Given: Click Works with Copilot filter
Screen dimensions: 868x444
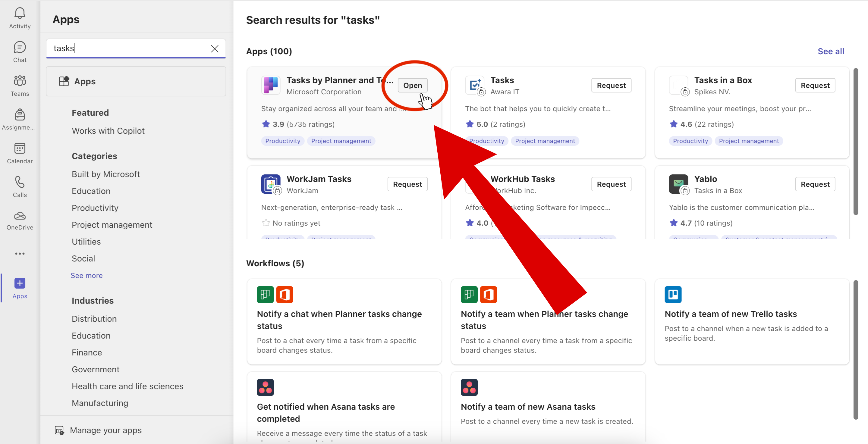Looking at the screenshot, I should click(108, 131).
